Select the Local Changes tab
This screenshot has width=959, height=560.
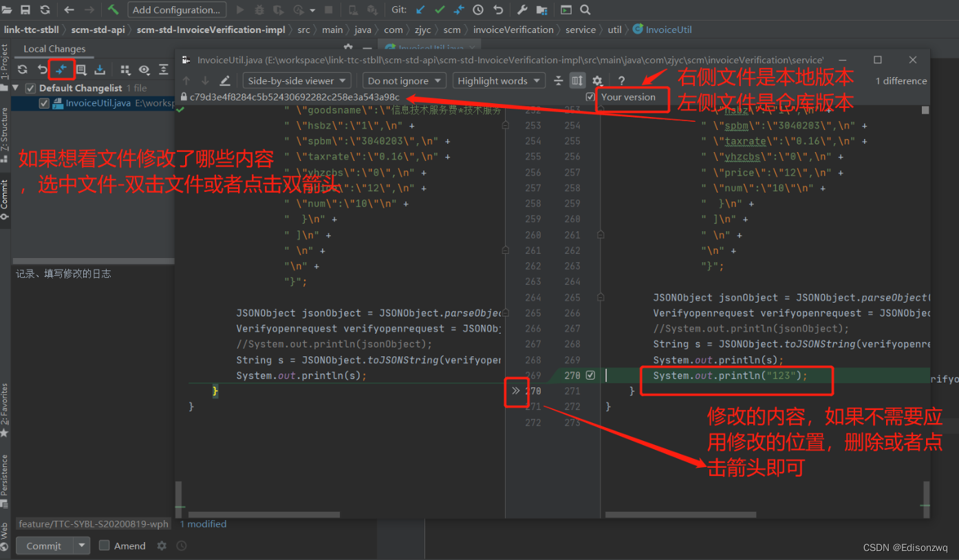[x=54, y=49]
